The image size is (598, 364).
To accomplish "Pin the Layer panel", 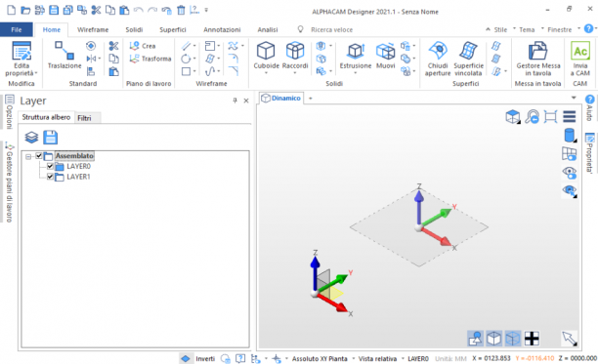I will click(x=235, y=101).
